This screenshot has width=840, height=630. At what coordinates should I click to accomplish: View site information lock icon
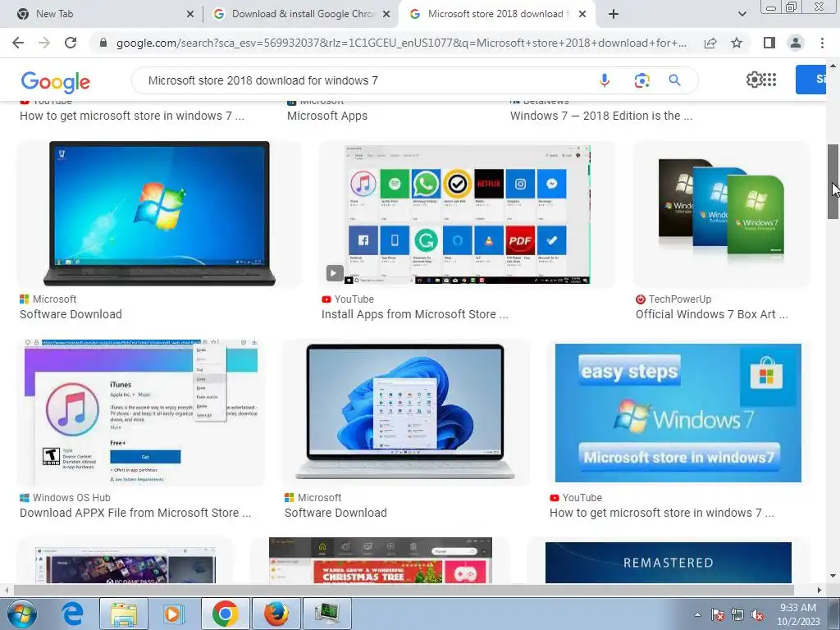click(103, 43)
